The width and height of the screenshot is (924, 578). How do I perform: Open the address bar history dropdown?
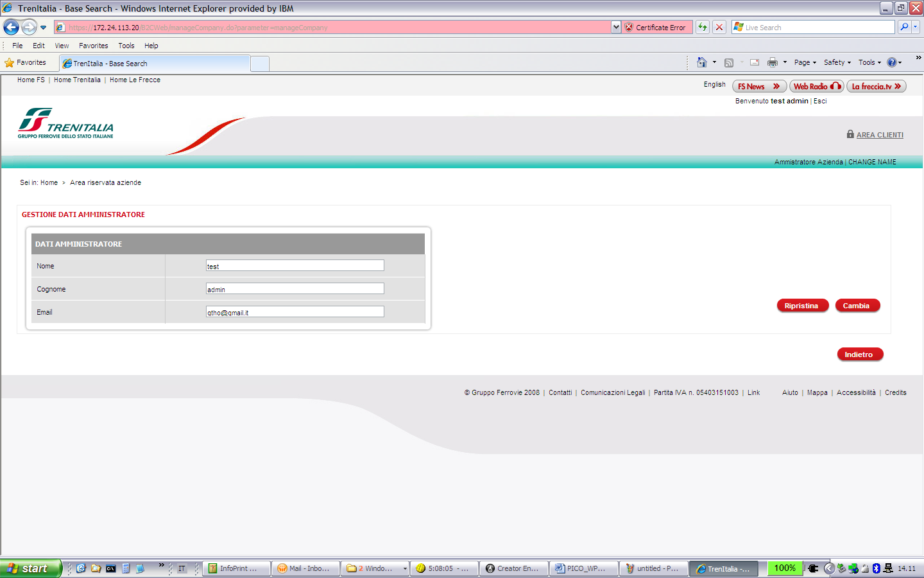[x=616, y=27]
